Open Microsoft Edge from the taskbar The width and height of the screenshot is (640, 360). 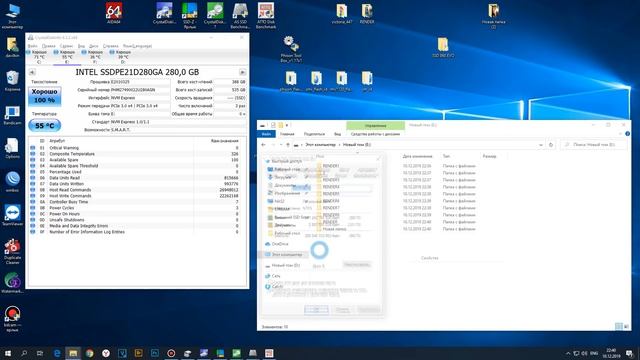coord(57,353)
